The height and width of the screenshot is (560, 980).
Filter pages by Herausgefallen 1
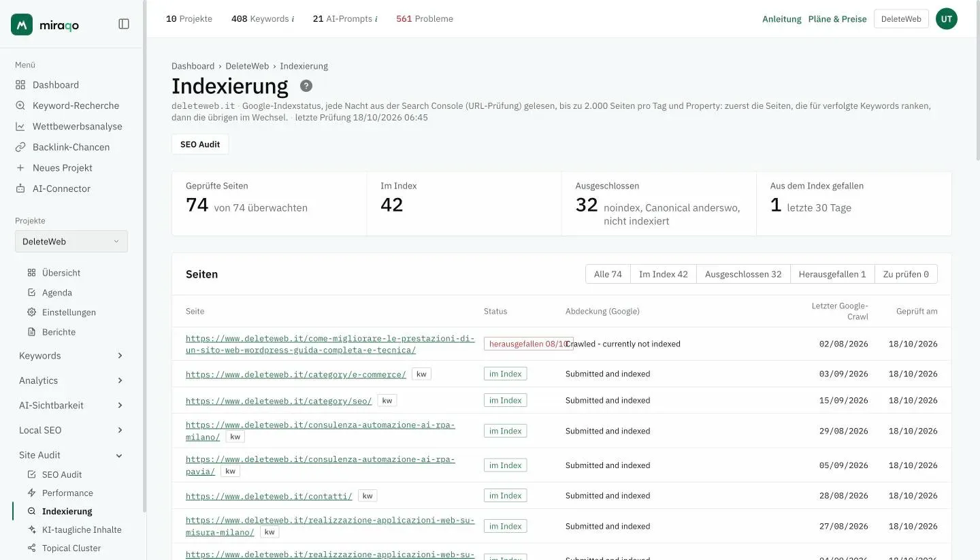[x=832, y=274]
